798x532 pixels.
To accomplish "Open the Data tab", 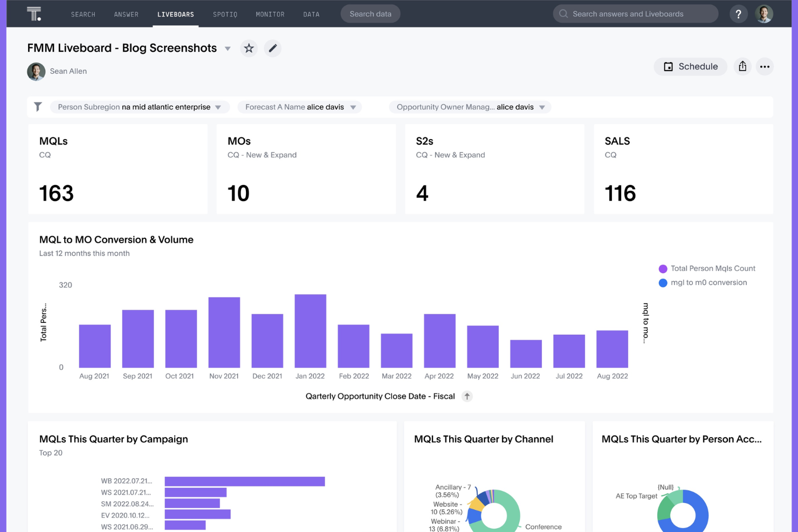I will pyautogui.click(x=311, y=15).
